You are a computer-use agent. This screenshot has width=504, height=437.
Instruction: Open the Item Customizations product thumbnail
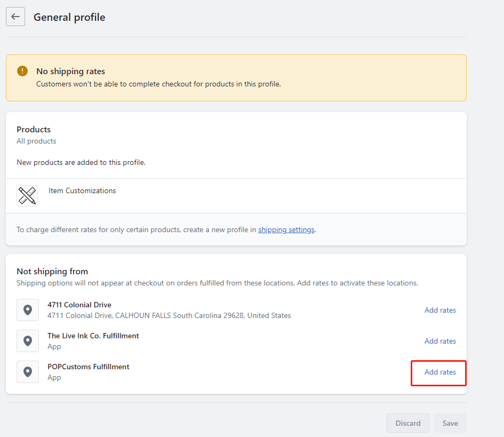tap(27, 195)
